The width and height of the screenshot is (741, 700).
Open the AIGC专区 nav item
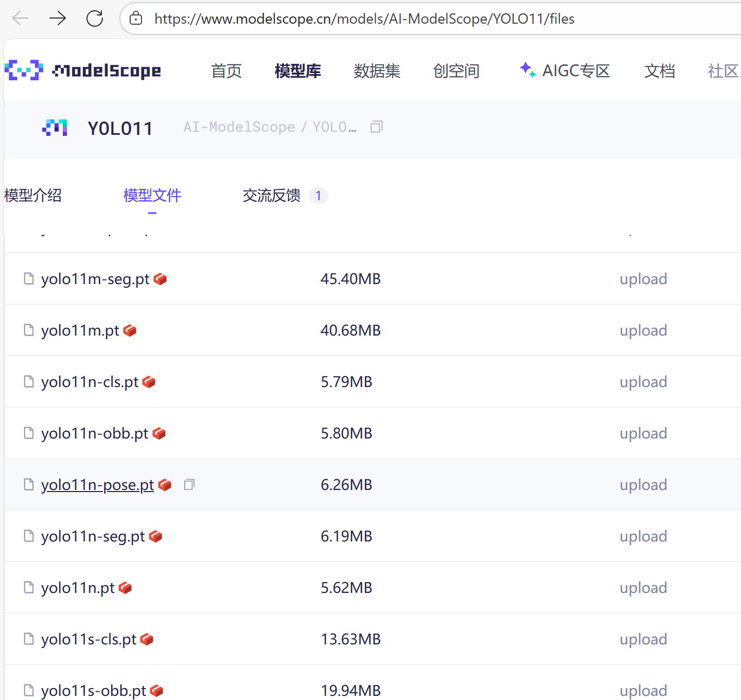pyautogui.click(x=564, y=71)
